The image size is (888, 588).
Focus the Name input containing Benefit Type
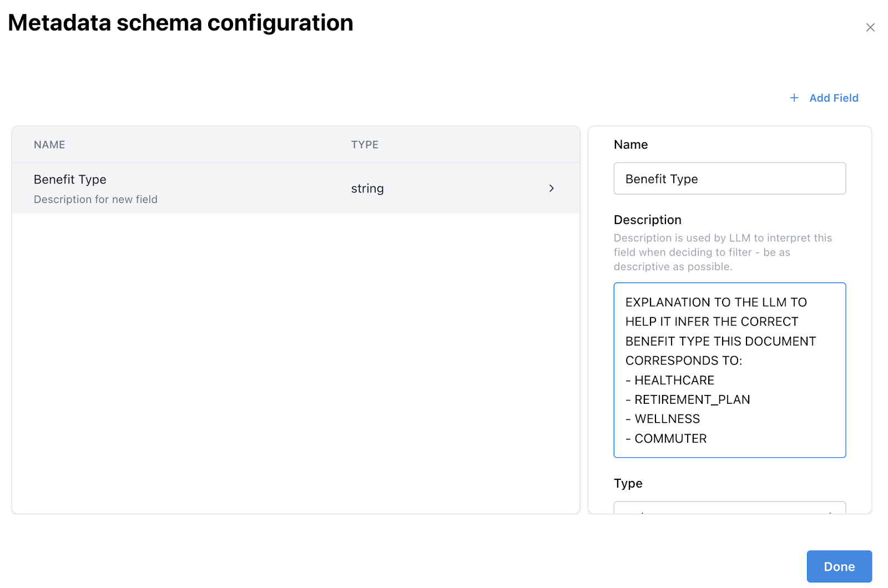tap(729, 179)
